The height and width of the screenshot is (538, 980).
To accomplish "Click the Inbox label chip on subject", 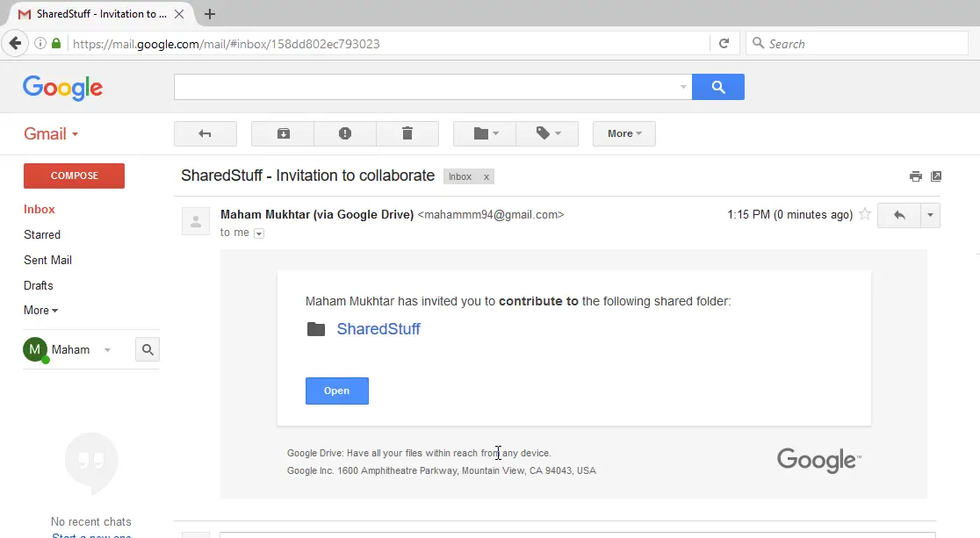I will tap(460, 176).
